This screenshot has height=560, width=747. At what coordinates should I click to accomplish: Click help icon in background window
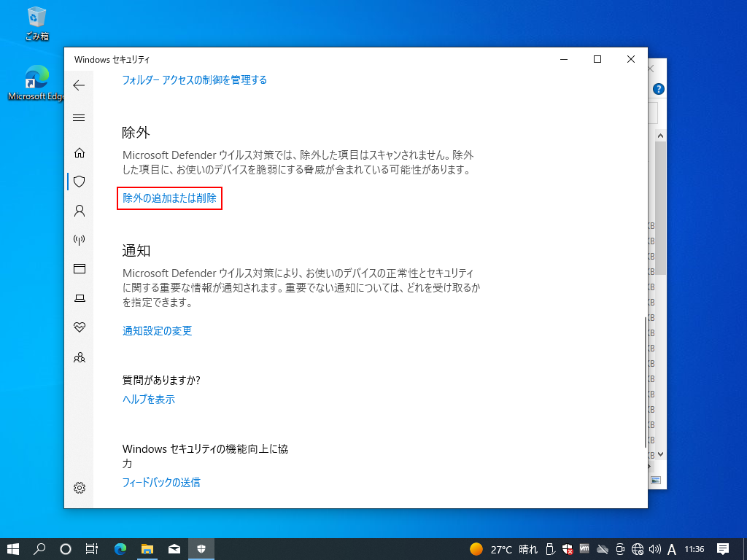(x=659, y=89)
